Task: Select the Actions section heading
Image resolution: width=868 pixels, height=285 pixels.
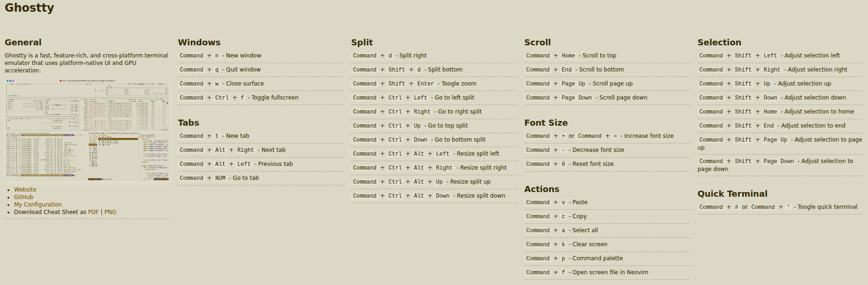Action: [542, 189]
